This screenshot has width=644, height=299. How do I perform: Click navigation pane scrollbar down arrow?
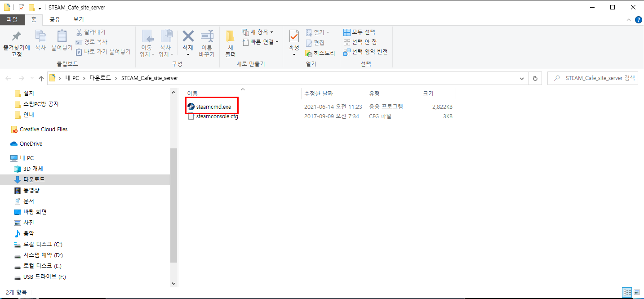(x=174, y=283)
